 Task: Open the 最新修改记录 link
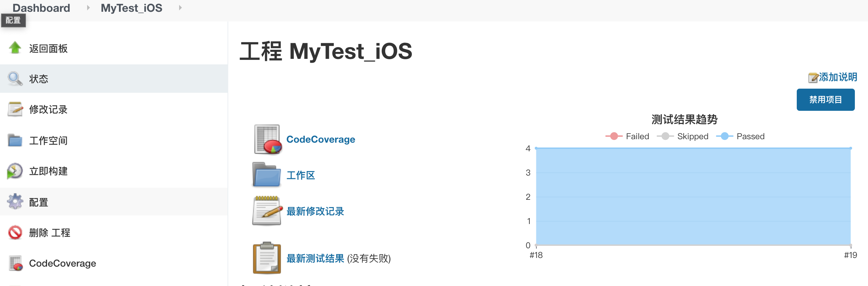(315, 211)
